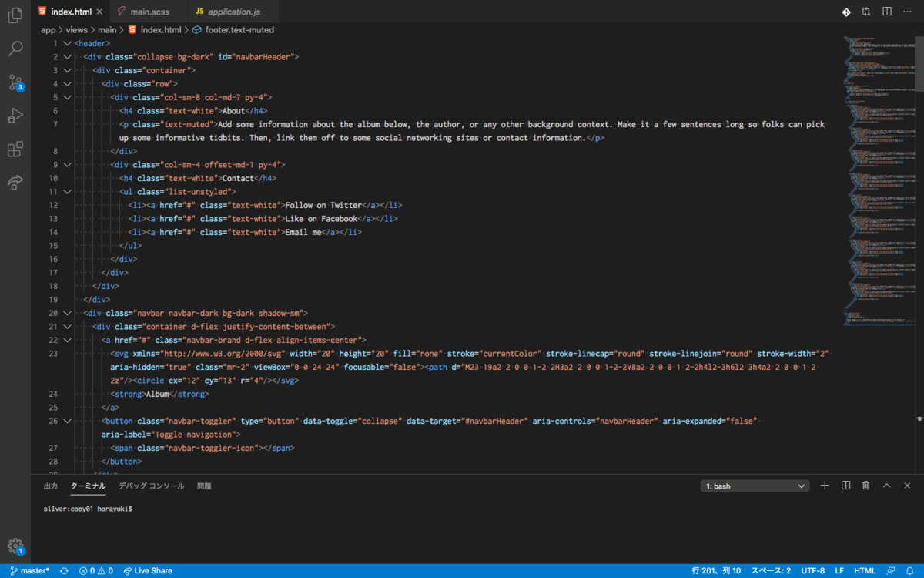Viewport: 924px width, 578px height.
Task: Open the Search view in the activity bar
Action: click(x=15, y=49)
